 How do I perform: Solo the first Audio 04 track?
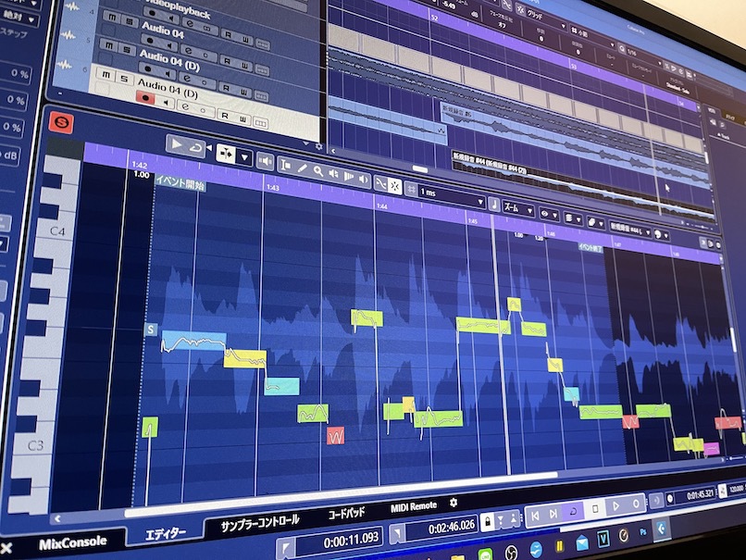(130, 21)
